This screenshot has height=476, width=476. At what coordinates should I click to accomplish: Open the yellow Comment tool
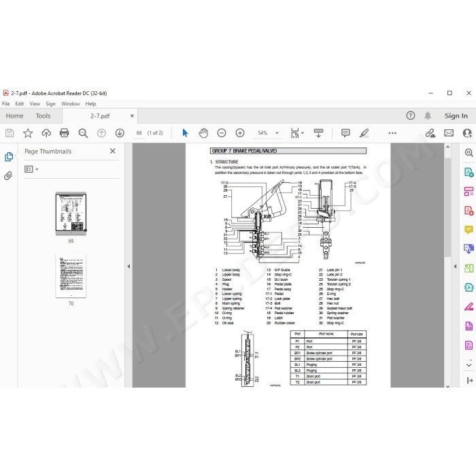[x=469, y=230]
